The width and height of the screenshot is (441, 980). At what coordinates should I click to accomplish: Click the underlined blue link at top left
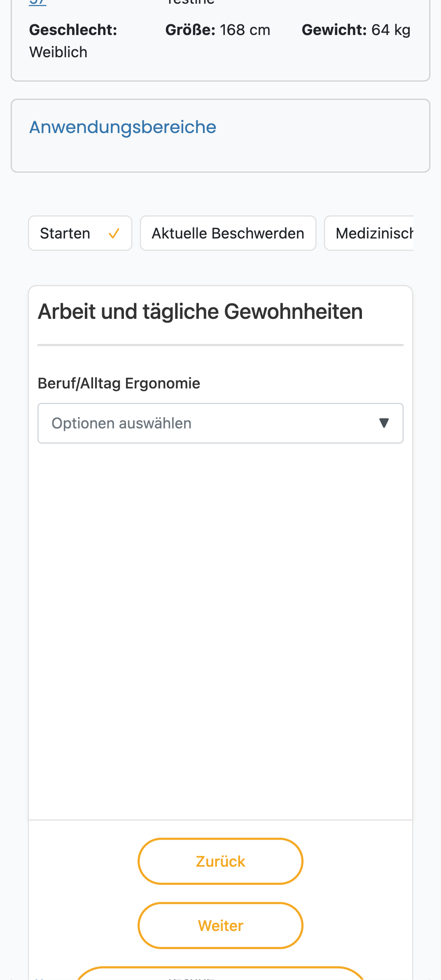[x=37, y=2]
